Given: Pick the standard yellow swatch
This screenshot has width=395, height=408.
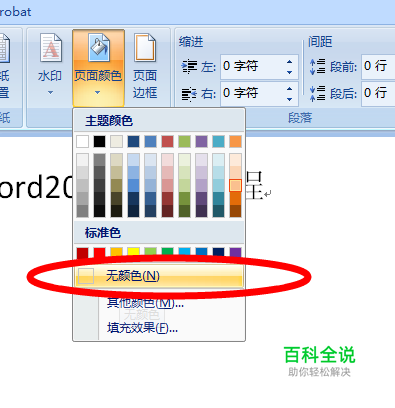Looking at the screenshot, I should 133,252.
